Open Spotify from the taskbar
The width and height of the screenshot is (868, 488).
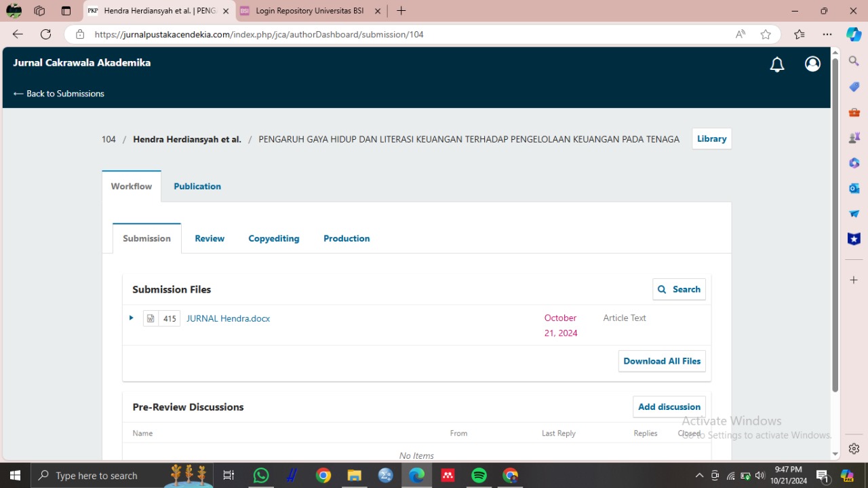click(x=479, y=475)
